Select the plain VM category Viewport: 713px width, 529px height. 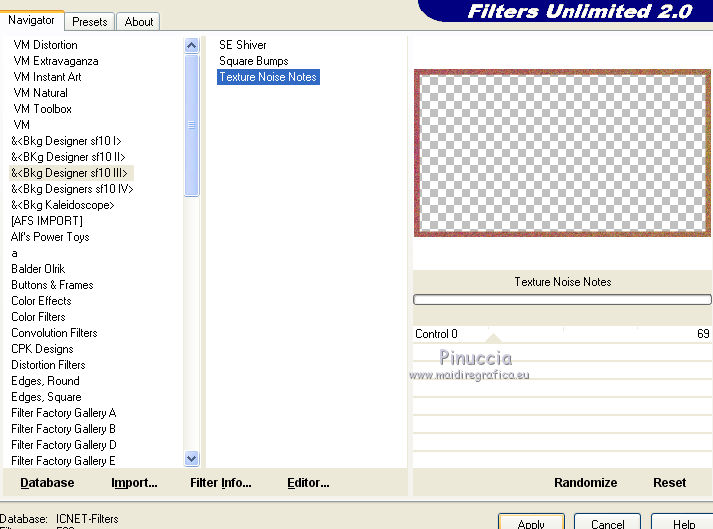point(21,125)
